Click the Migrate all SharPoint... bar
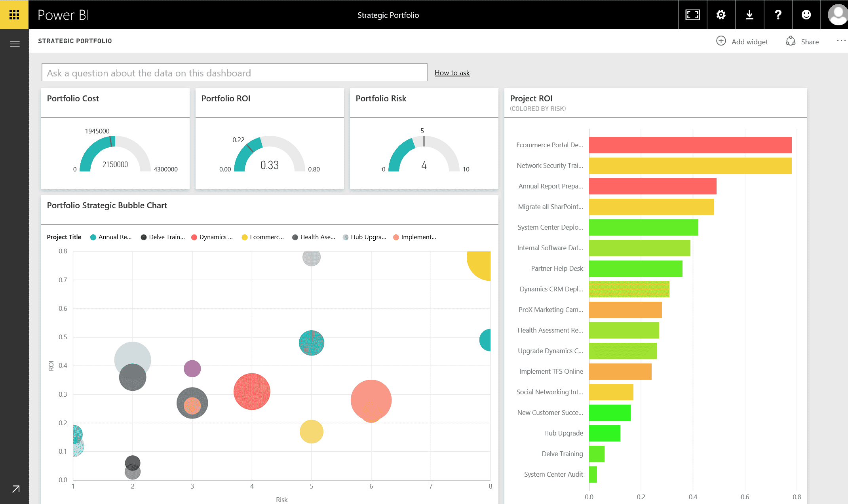This screenshot has height=504, width=848. tap(651, 207)
